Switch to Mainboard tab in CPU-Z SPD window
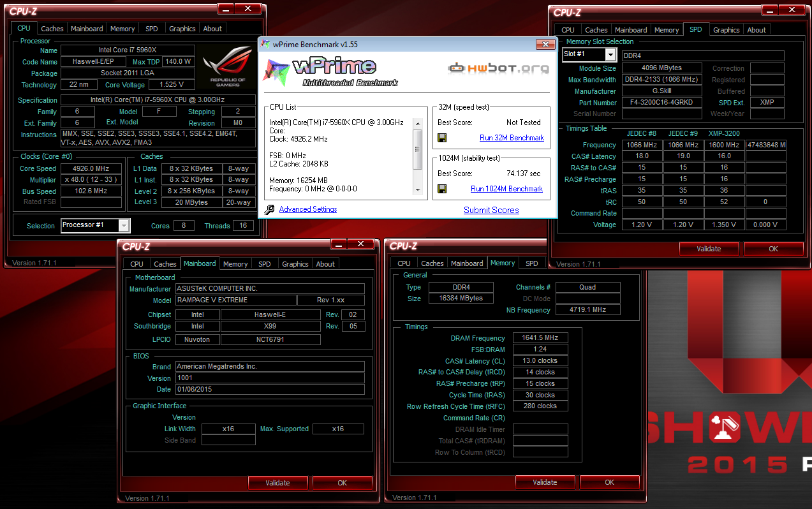The width and height of the screenshot is (812, 509). point(631,30)
